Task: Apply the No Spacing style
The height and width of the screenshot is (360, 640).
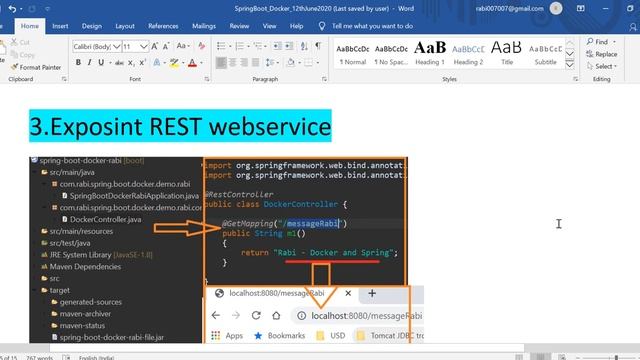Action: coord(391,54)
